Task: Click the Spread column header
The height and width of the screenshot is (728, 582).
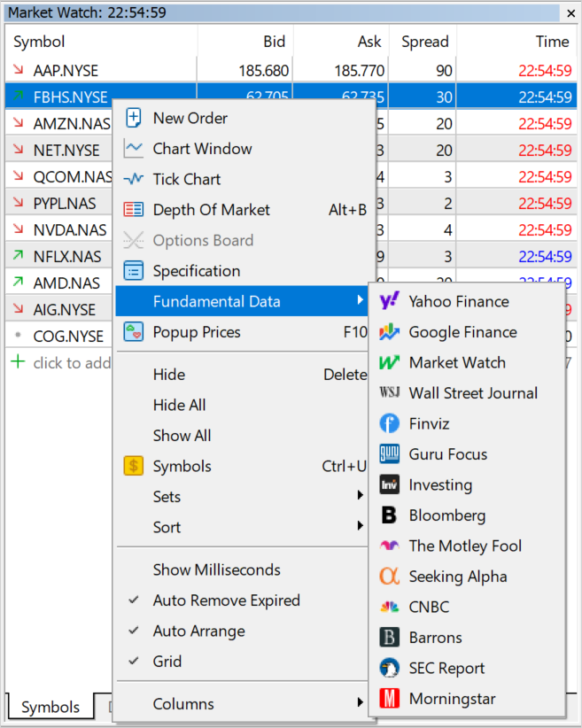Action: click(x=424, y=42)
